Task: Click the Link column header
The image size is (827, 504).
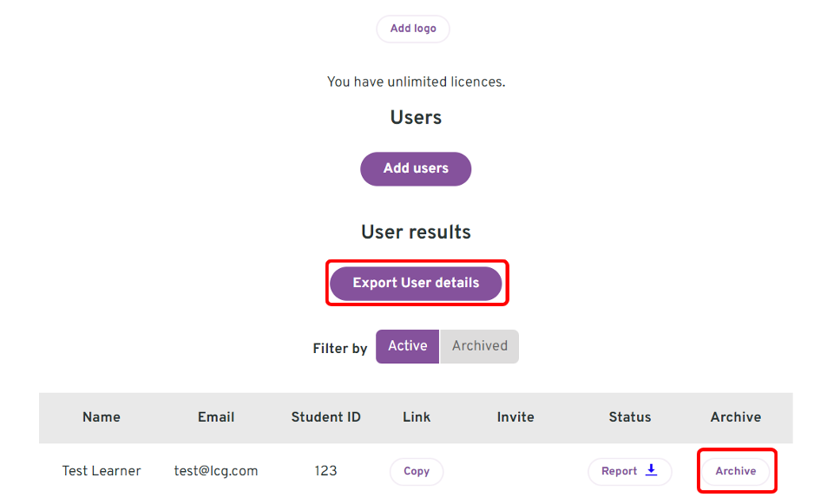Action: point(417,417)
